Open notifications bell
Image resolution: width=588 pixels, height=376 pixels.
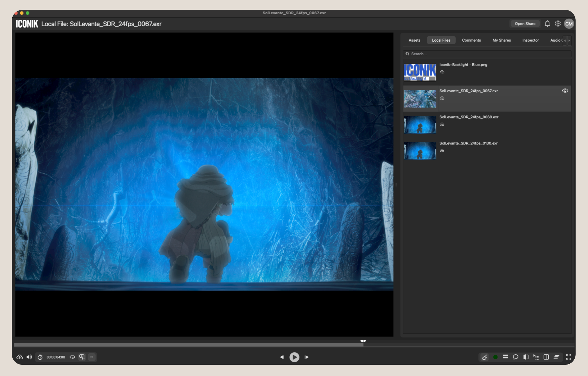coord(547,24)
